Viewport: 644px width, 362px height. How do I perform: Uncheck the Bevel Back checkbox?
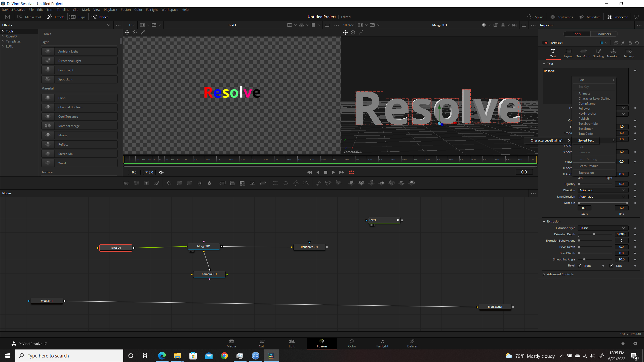611,266
